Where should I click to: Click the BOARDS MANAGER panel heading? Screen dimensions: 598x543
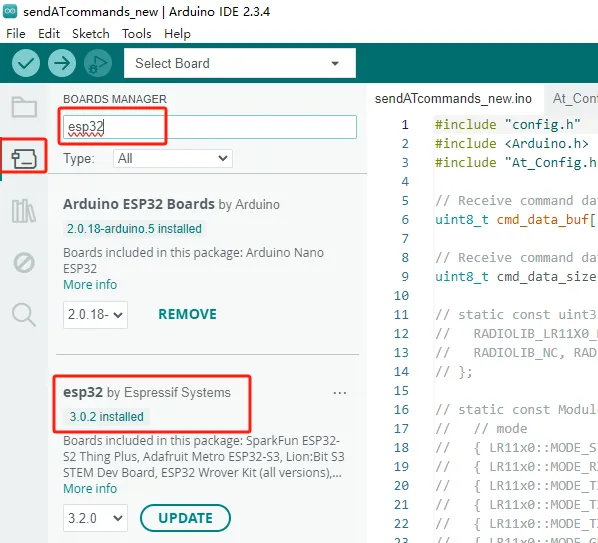pyautogui.click(x=115, y=99)
